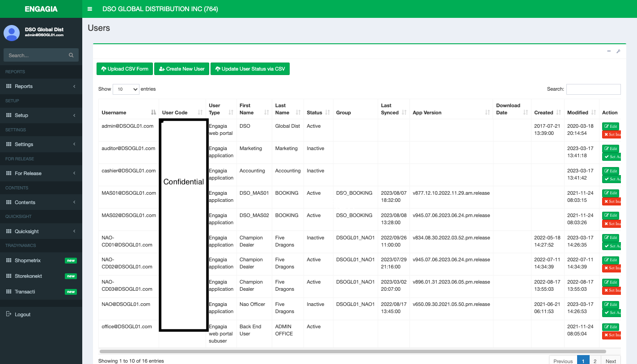Edit the MAS02@DSOGL01.com user
The height and width of the screenshot is (364, 637).
point(611,215)
